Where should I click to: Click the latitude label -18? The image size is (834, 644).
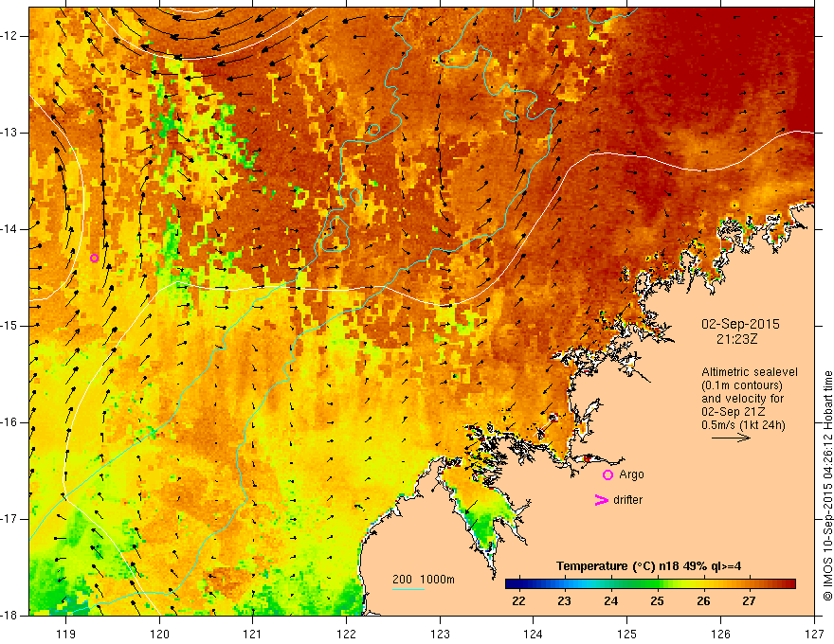(9, 616)
